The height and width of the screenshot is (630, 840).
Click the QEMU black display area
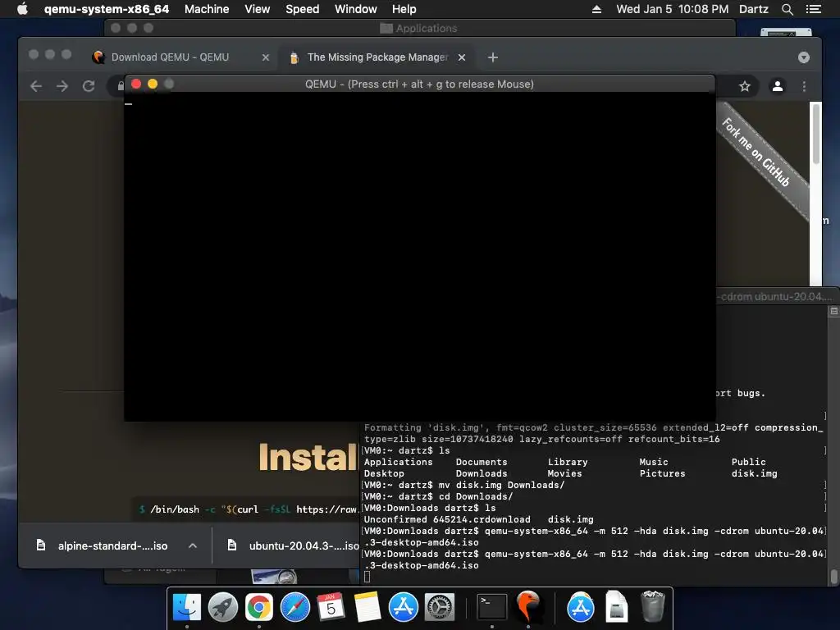[x=420, y=257]
